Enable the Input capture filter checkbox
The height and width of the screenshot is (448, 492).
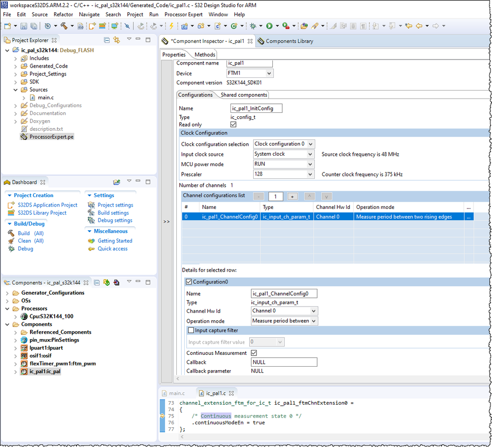pyautogui.click(x=191, y=331)
